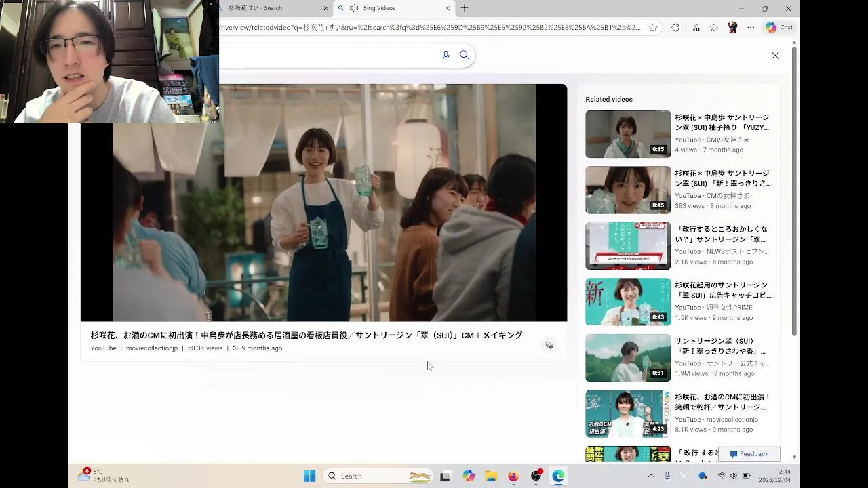Click '4 views · 7 months ago' text
This screenshot has width=868, height=488.
tap(709, 150)
